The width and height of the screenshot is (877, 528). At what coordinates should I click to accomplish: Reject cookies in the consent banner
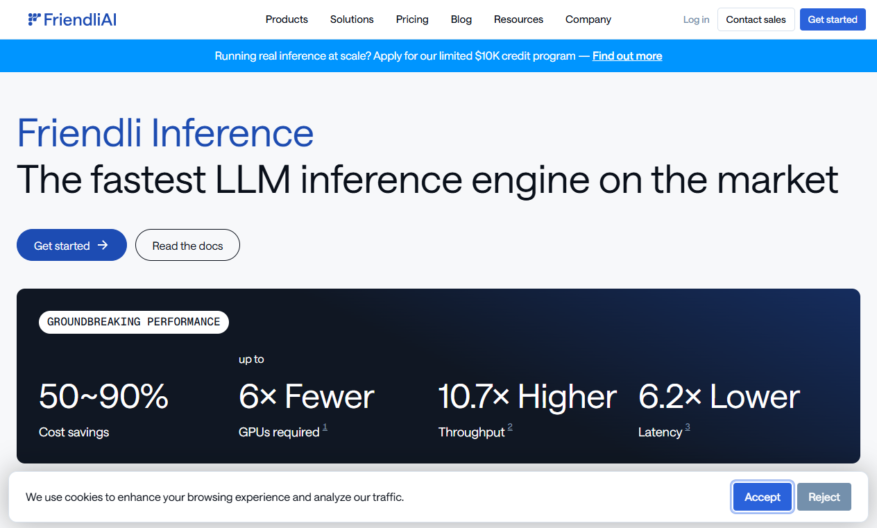(824, 497)
